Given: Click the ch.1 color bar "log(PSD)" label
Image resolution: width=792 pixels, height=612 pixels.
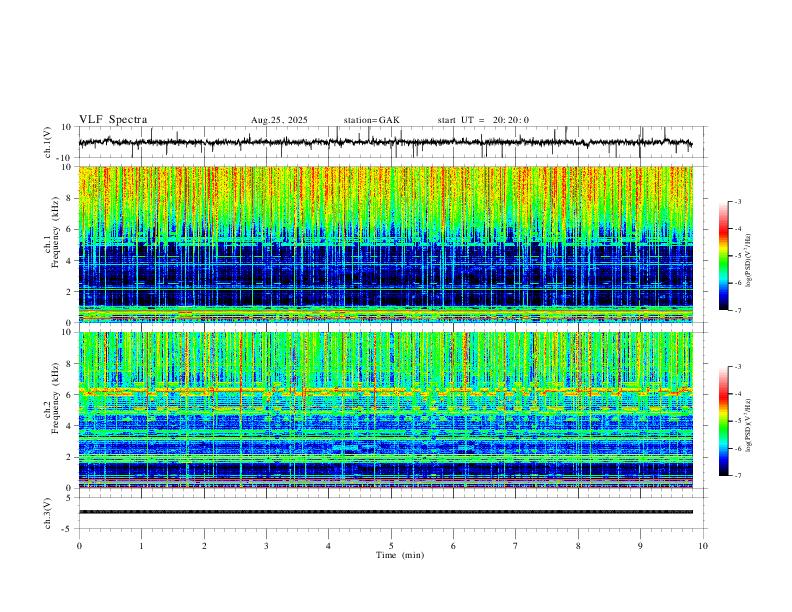Looking at the screenshot, I should pyautogui.click(x=748, y=261).
